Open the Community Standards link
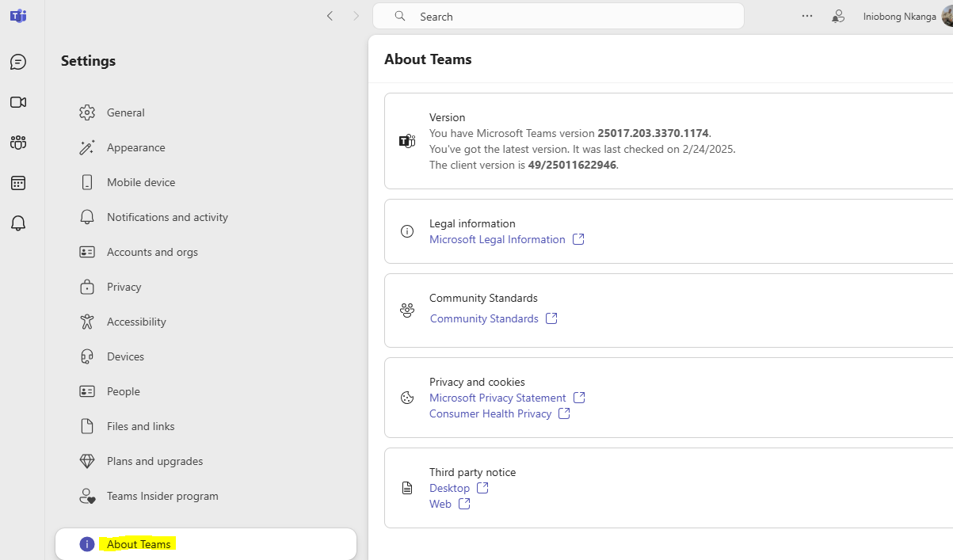 [x=484, y=318]
